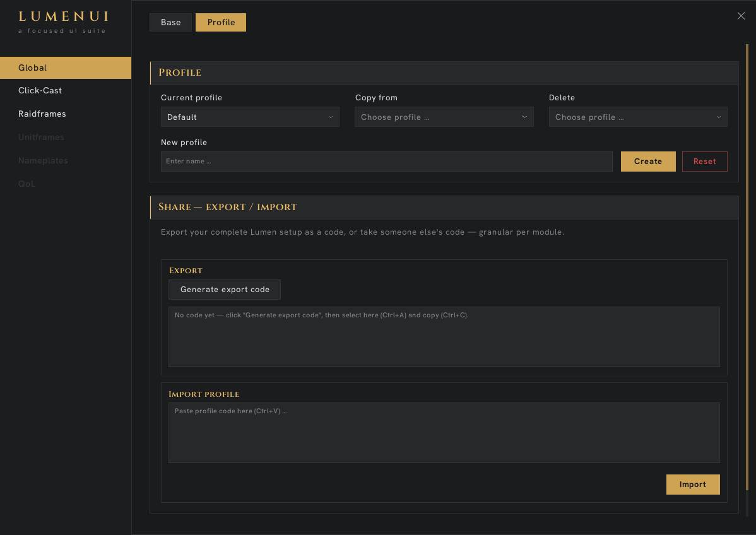756x535 pixels.
Task: Click the Import profile heading
Action: point(204,394)
